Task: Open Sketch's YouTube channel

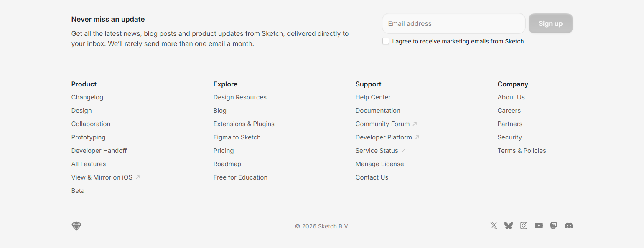Action: (x=539, y=225)
